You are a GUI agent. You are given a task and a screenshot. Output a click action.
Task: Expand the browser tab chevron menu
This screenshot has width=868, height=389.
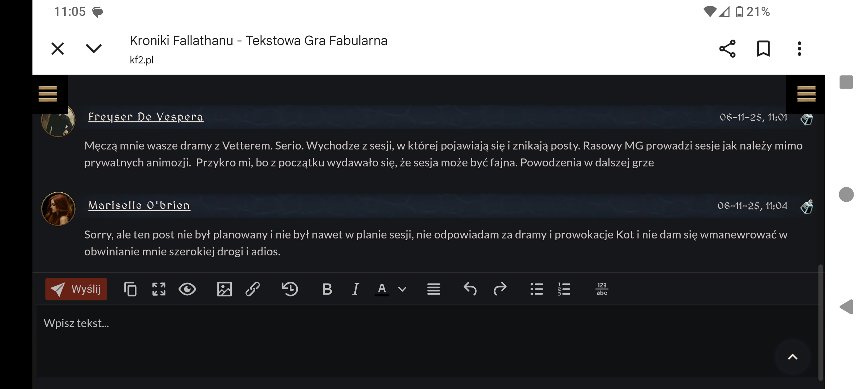click(x=94, y=49)
